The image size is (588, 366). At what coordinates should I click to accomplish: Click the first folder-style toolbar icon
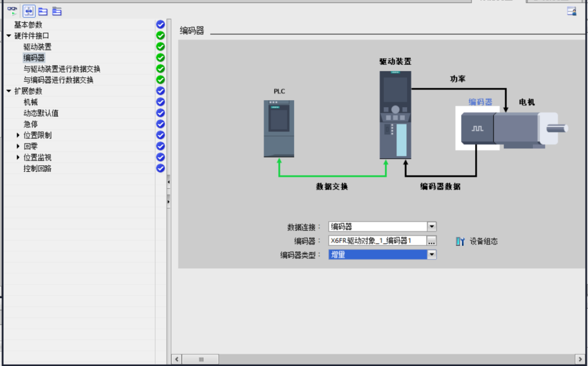click(43, 11)
